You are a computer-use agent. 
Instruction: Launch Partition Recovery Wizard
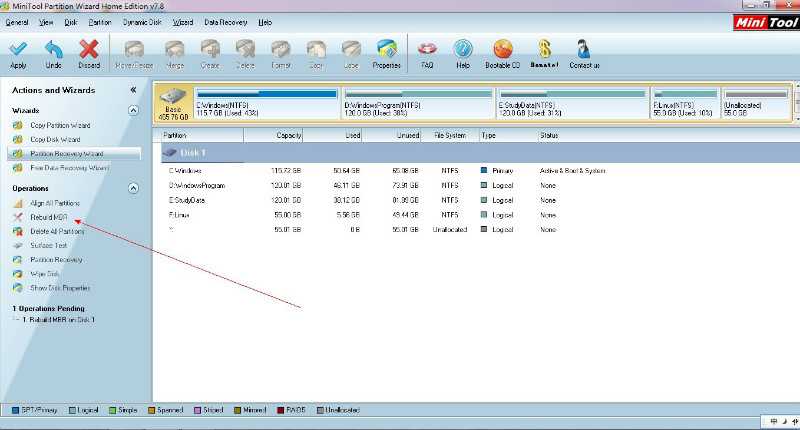(x=67, y=154)
